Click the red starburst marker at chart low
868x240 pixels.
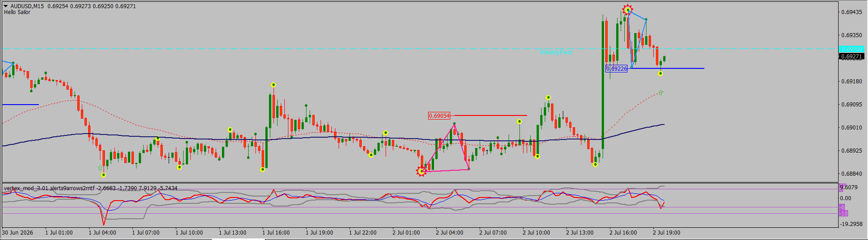pos(421,171)
